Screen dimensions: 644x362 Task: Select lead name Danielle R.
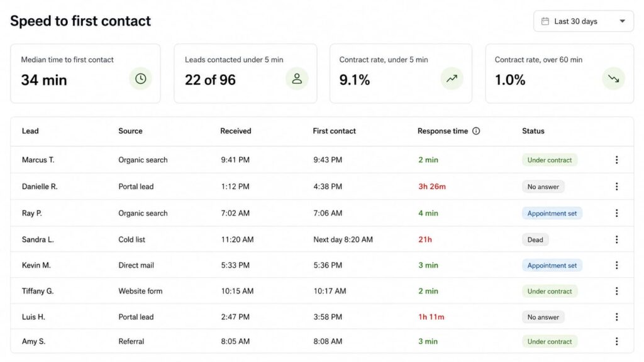click(x=40, y=187)
